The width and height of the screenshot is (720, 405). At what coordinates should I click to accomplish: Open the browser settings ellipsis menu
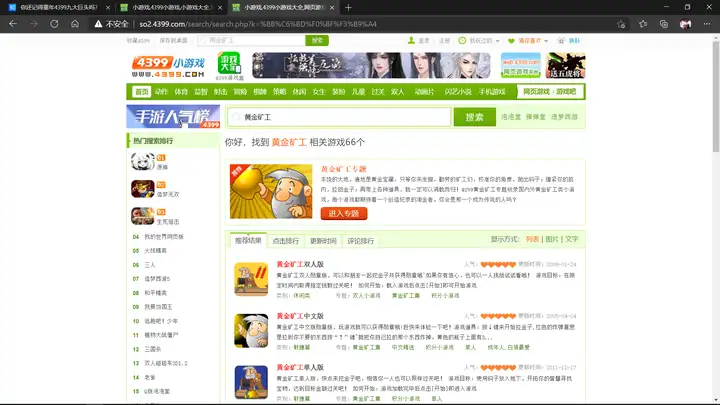pos(707,24)
